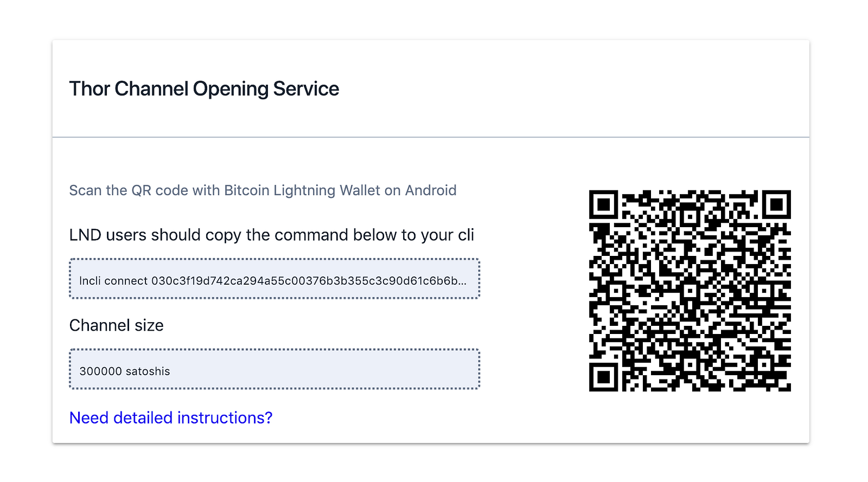
Task: Click the "Channel size" label
Action: 116,325
